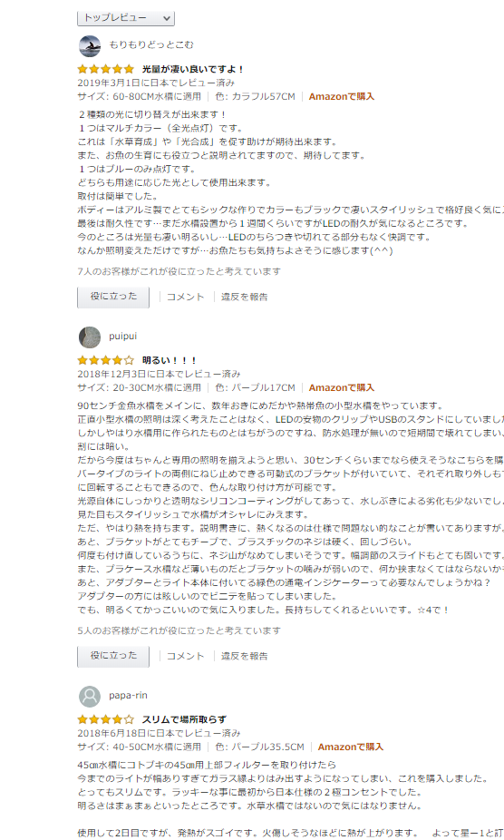Screen dimensions: 504x840
Task: Report puipui's review with 違反を報告
Action: tap(244, 656)
